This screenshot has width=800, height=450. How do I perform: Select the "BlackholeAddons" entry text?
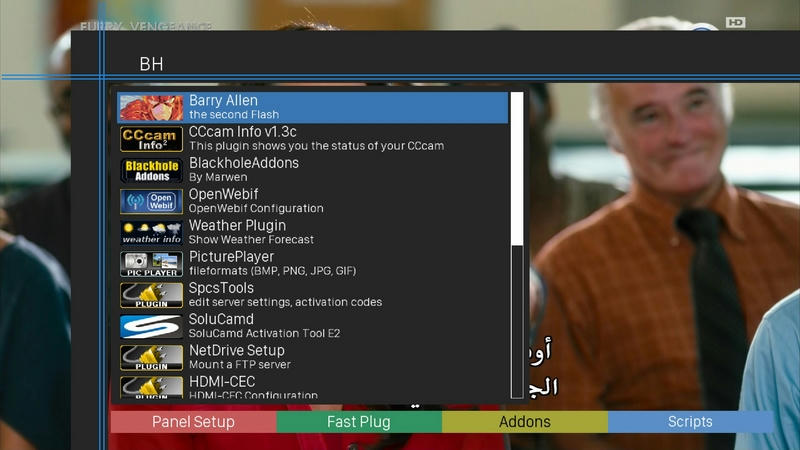point(244,163)
